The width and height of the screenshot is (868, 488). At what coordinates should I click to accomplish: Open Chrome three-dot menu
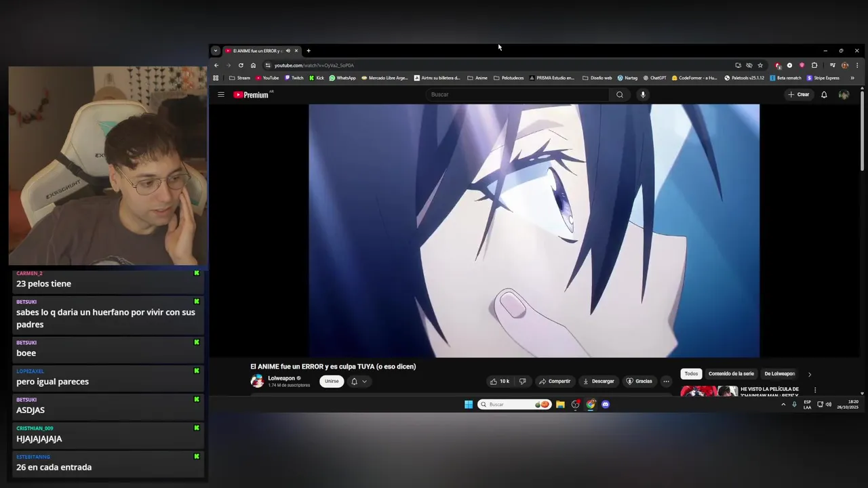tap(857, 66)
